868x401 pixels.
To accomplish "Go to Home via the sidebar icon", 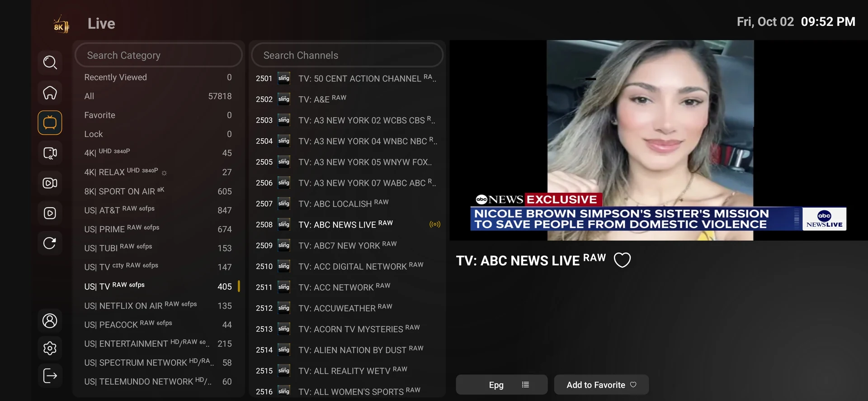I will pos(50,93).
